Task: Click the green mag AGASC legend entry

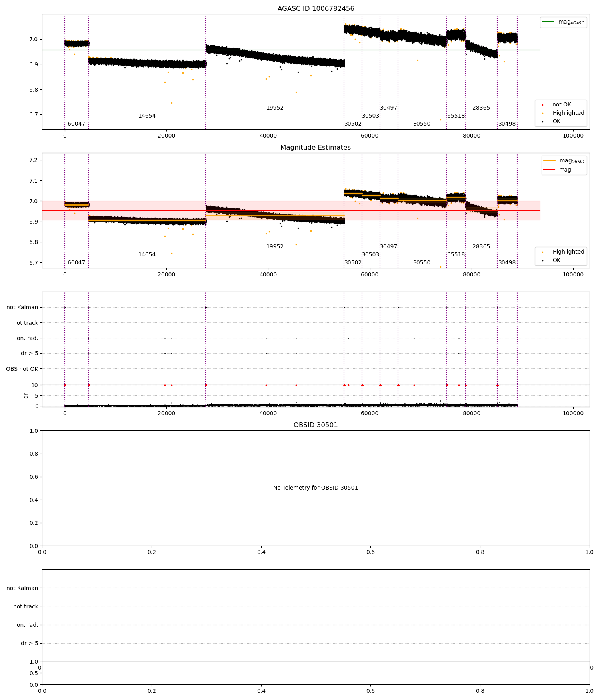Action: [x=563, y=22]
